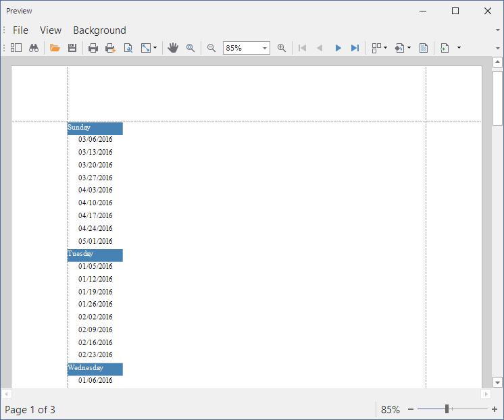504x420 pixels.
Task: Click the Quick Print icon
Action: pyautogui.click(x=110, y=48)
